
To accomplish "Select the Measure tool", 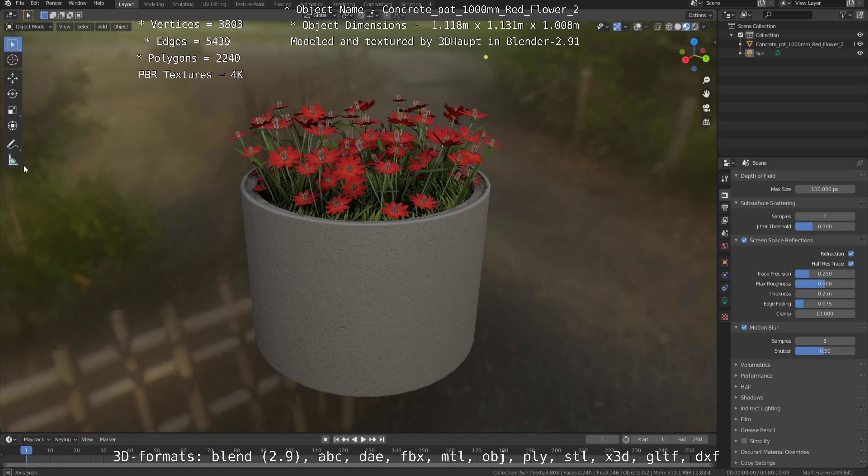I will [x=13, y=160].
